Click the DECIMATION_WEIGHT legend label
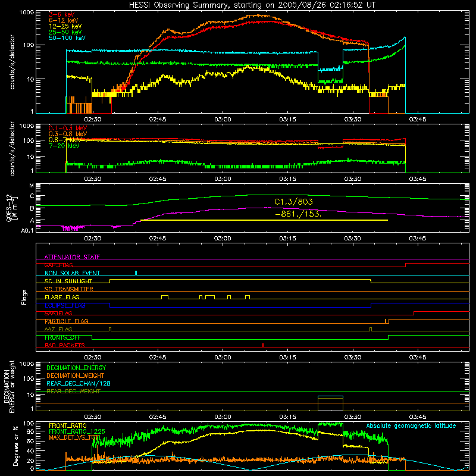This screenshot has width=476, height=476. (76, 375)
